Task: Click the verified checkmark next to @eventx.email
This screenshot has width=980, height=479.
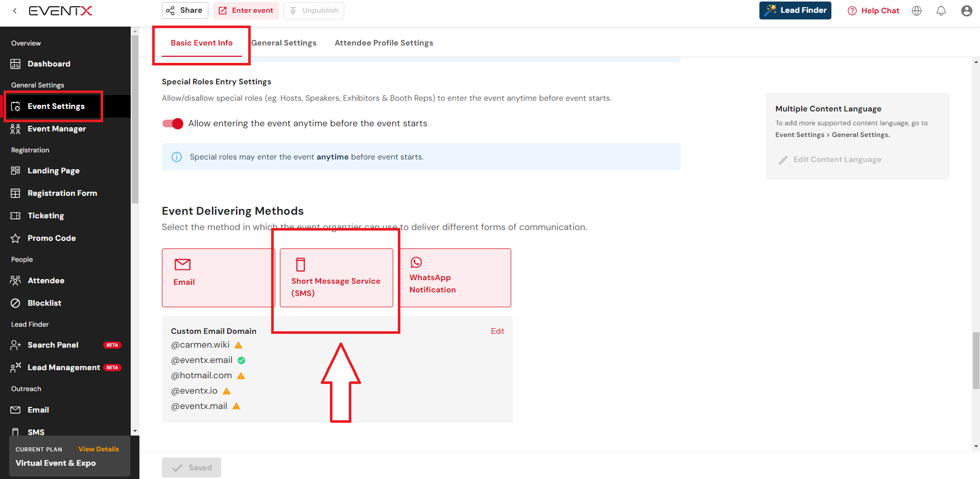Action: [242, 360]
